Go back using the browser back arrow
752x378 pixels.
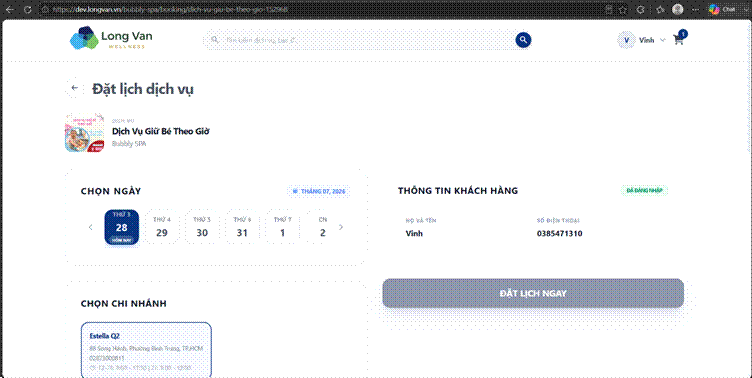[10, 9]
